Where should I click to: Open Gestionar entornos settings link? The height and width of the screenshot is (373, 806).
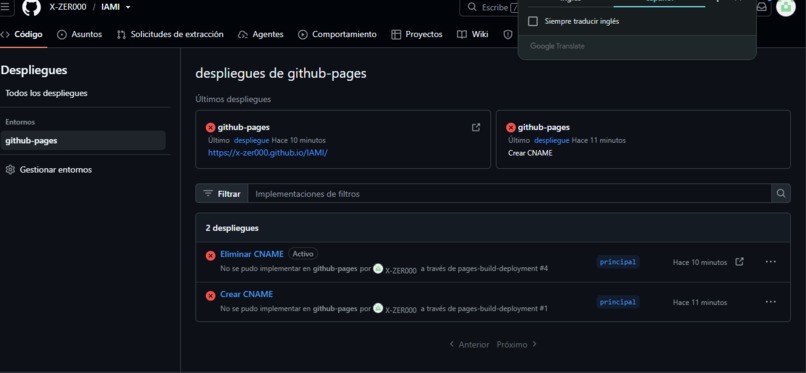coord(48,170)
